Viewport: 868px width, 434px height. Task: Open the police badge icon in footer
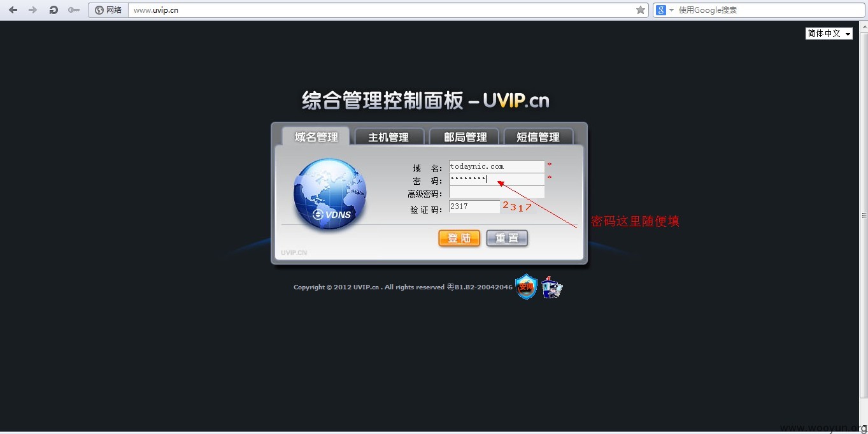point(552,287)
